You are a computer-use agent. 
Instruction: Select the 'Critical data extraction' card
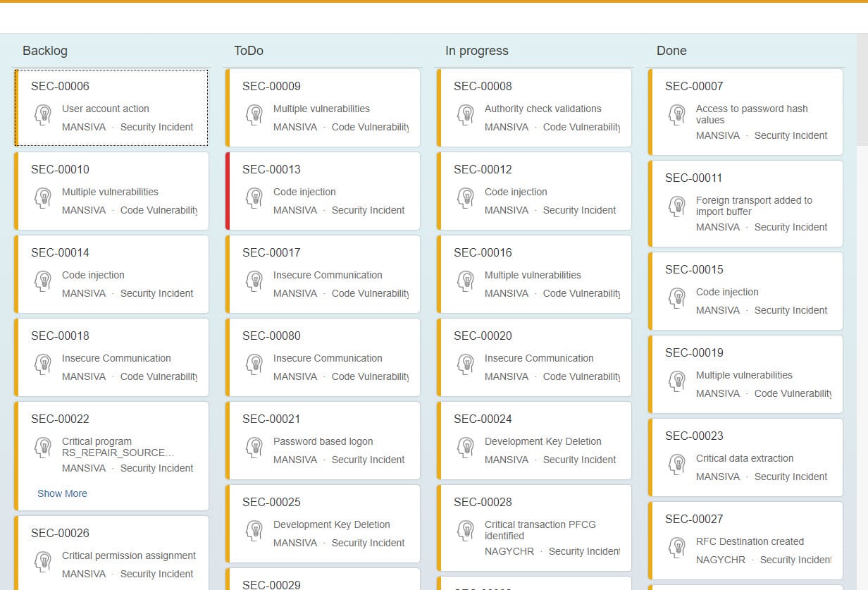[745, 458]
